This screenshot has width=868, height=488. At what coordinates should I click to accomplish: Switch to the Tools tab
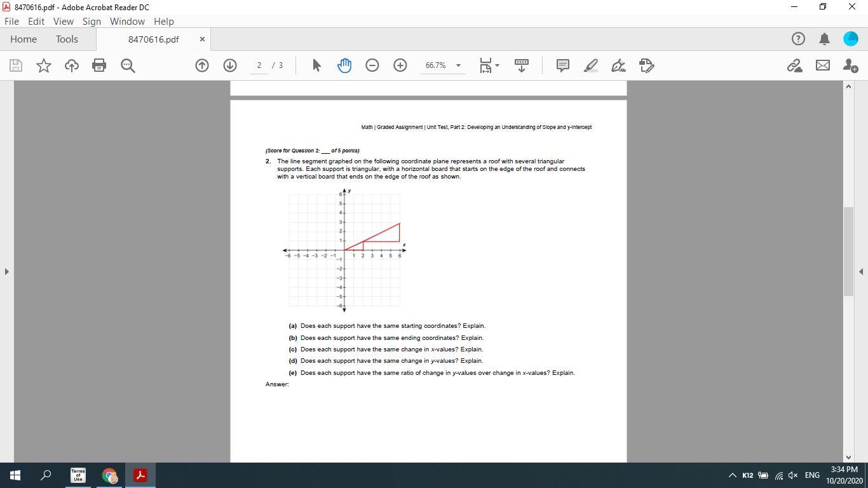click(x=67, y=39)
